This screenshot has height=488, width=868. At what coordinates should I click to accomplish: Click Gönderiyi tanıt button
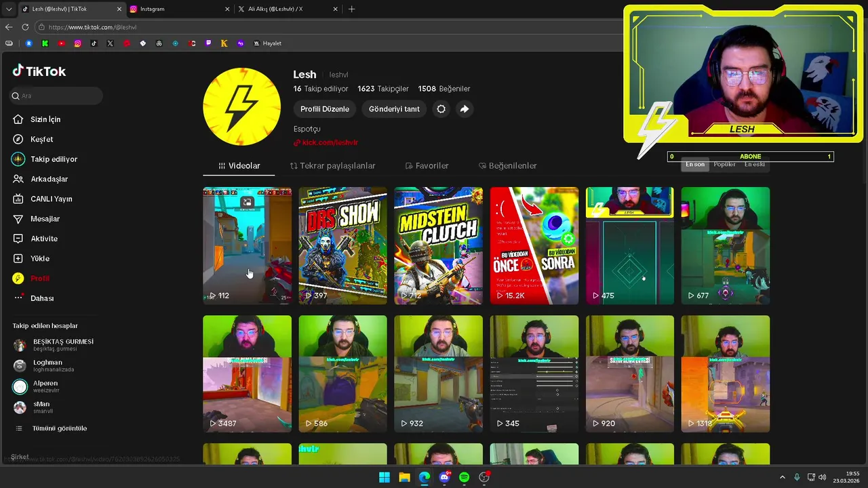pos(394,109)
